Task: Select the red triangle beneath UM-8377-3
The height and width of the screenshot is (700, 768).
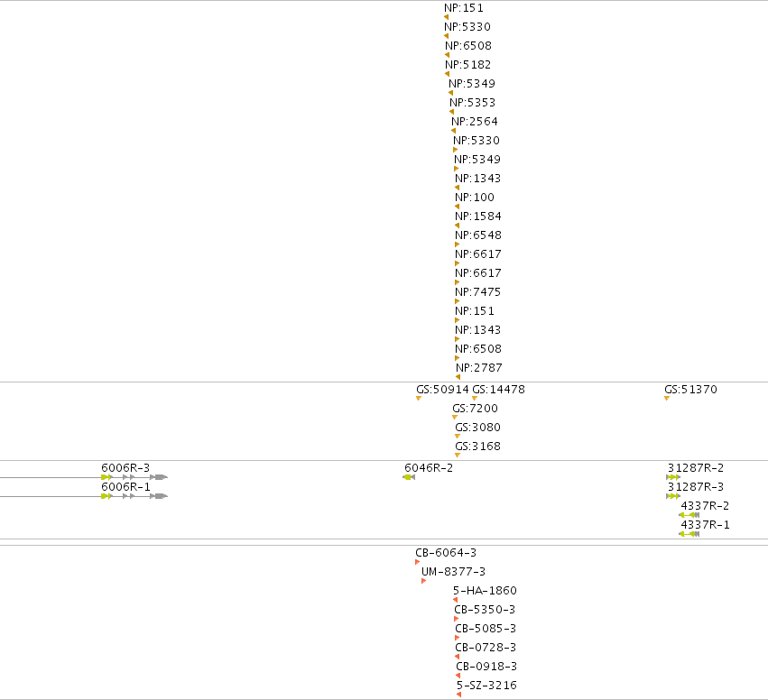Action: [423, 581]
